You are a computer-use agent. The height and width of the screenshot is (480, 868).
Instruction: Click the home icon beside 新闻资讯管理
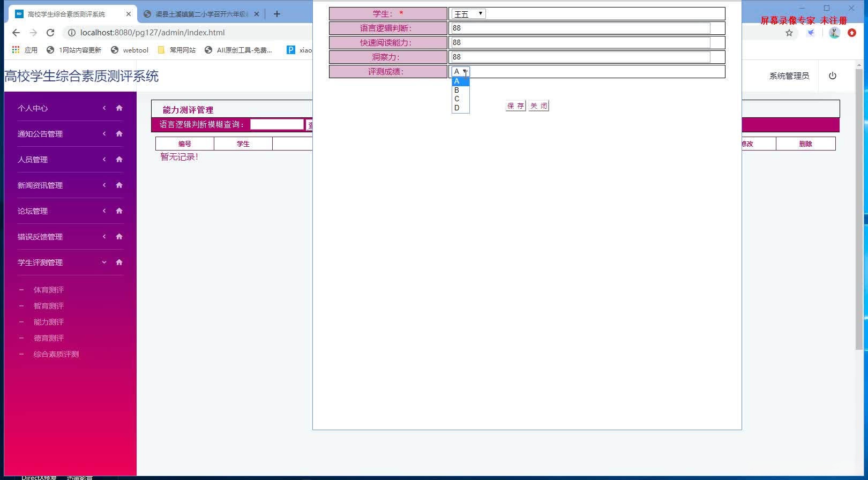pos(119,185)
